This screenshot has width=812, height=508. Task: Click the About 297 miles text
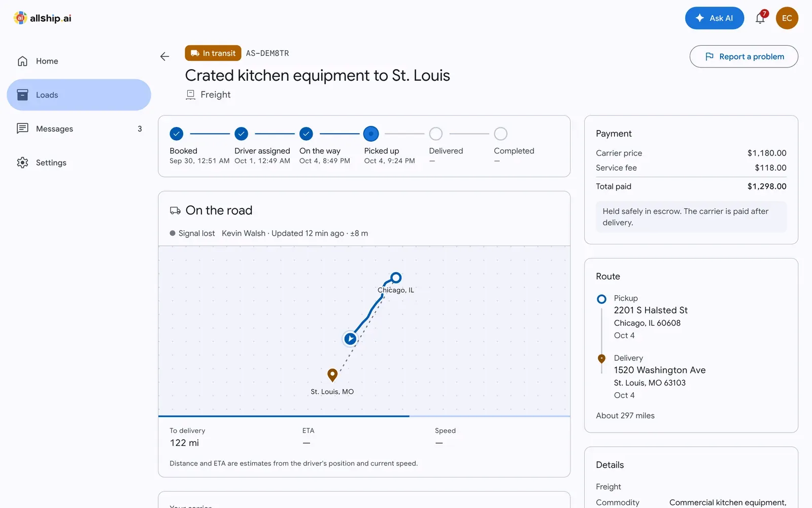tap(625, 416)
